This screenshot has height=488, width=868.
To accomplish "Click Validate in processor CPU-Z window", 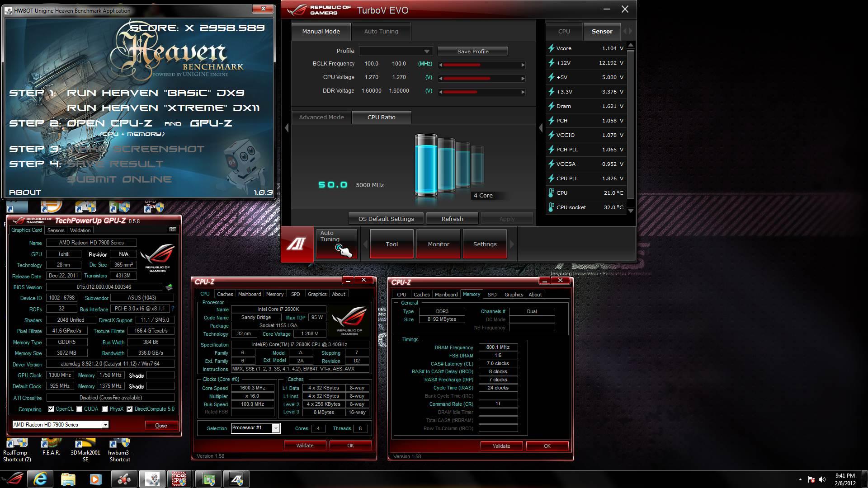I will [305, 445].
